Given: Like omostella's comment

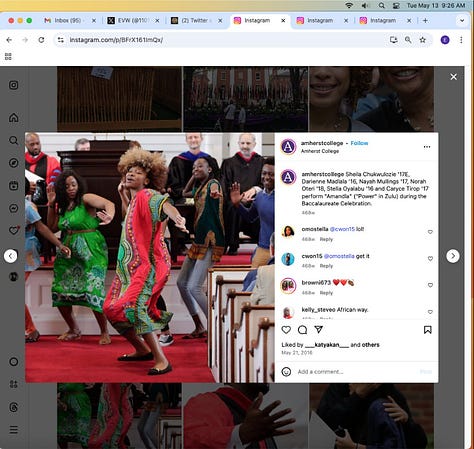Looking at the screenshot, I should click(x=430, y=232).
